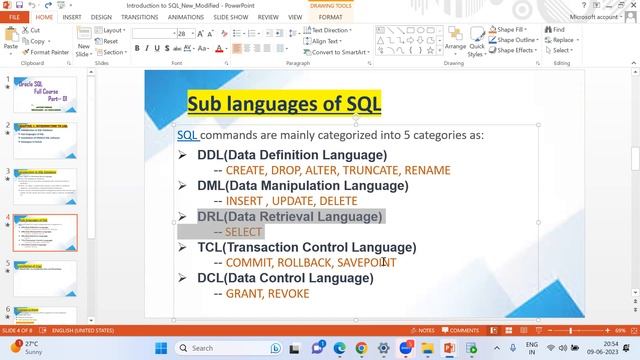The image size is (640, 360).
Task: Open the Layout dropdown
Action: [110, 30]
